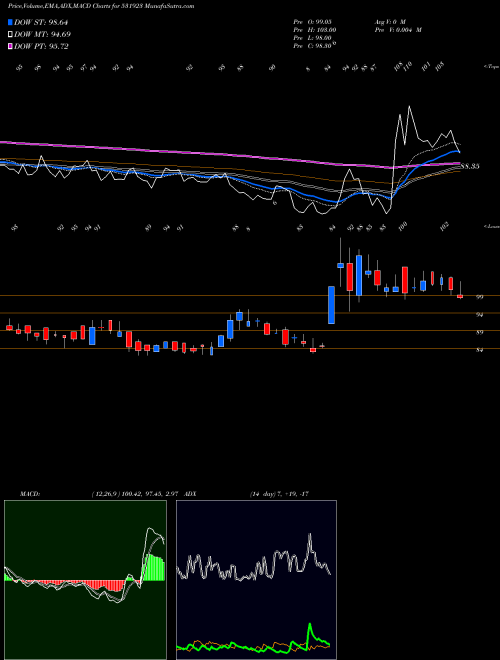
Task: Click the 'Pre L: 98.00' low value
Action: pyautogui.click(x=314, y=38)
